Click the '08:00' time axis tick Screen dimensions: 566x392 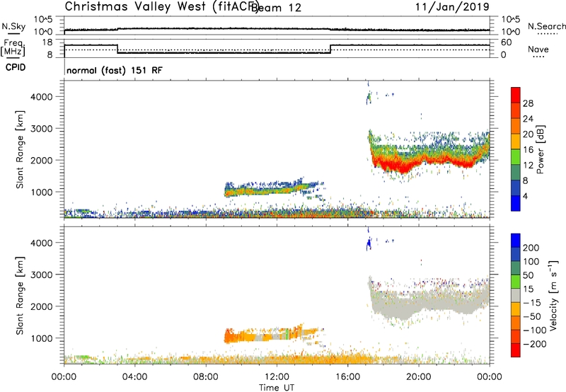coord(206,377)
